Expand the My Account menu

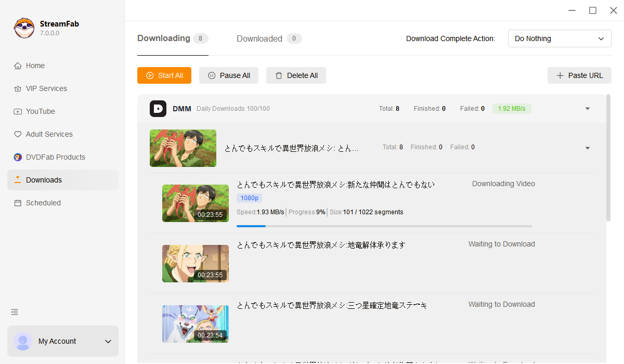click(x=108, y=341)
